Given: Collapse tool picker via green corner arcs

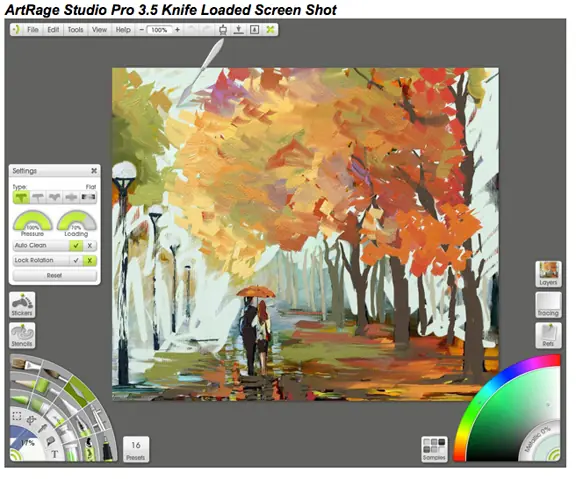Looking at the screenshot, I should click(15, 456).
